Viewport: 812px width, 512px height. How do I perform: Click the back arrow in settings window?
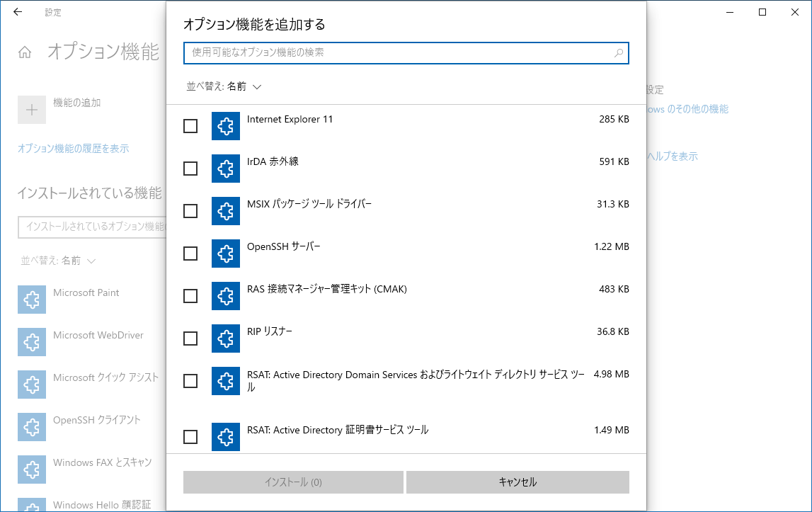tap(18, 12)
